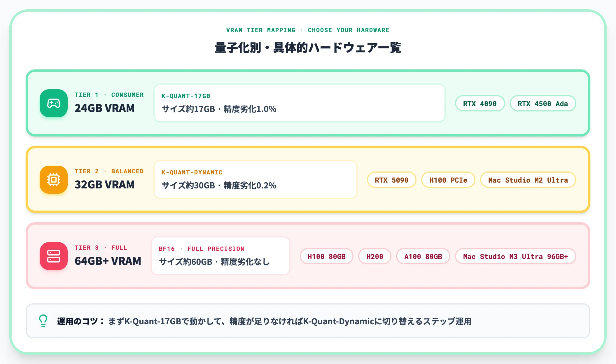The image size is (616, 364).
Task: Click the lightbulb tip icon
Action: [43, 321]
